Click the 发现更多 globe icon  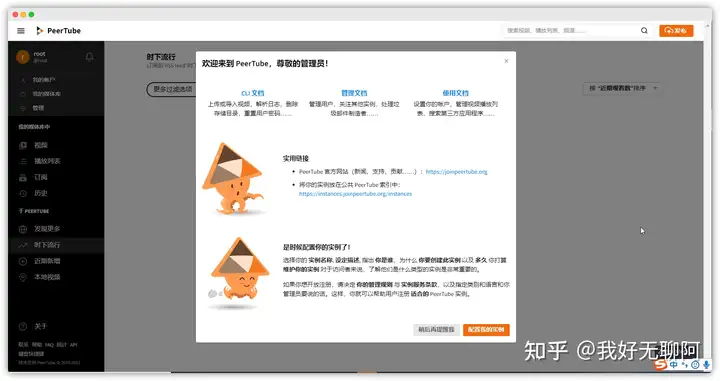[x=22, y=229]
